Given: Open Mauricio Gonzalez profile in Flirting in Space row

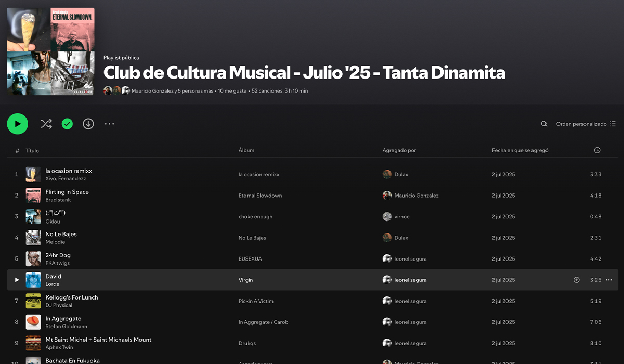Looking at the screenshot, I should coord(417,196).
